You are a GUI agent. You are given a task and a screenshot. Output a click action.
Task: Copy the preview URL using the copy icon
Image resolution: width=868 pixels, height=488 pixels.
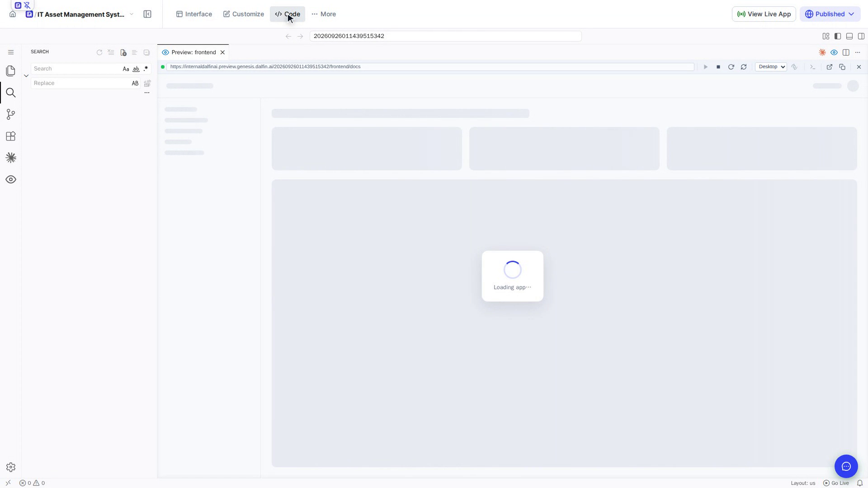842,67
